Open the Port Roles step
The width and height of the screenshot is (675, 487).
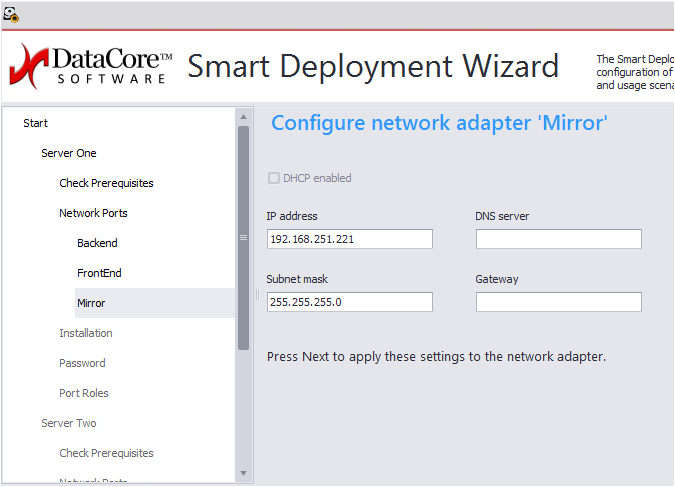click(x=84, y=393)
